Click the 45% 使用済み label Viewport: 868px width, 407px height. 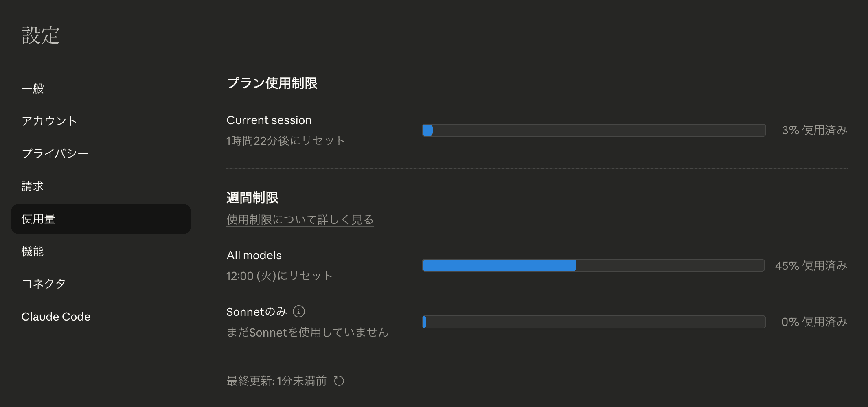tap(810, 265)
